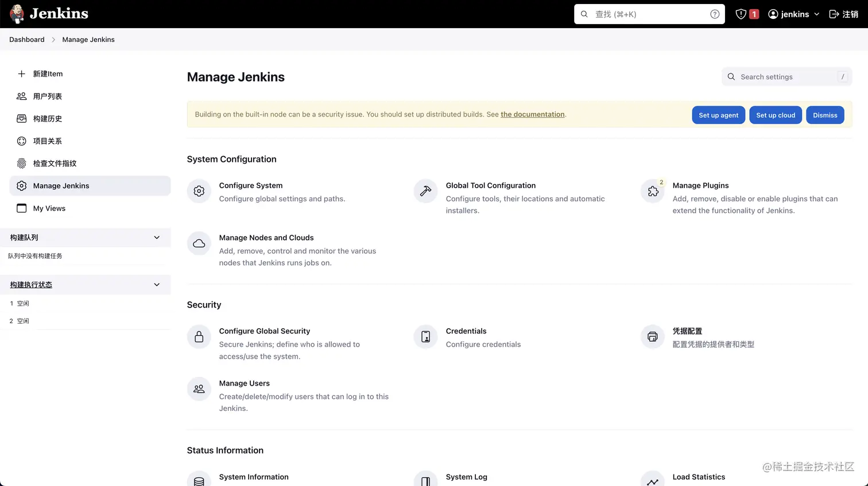Click the Configure Global Security lock icon
868x486 pixels.
[199, 337]
